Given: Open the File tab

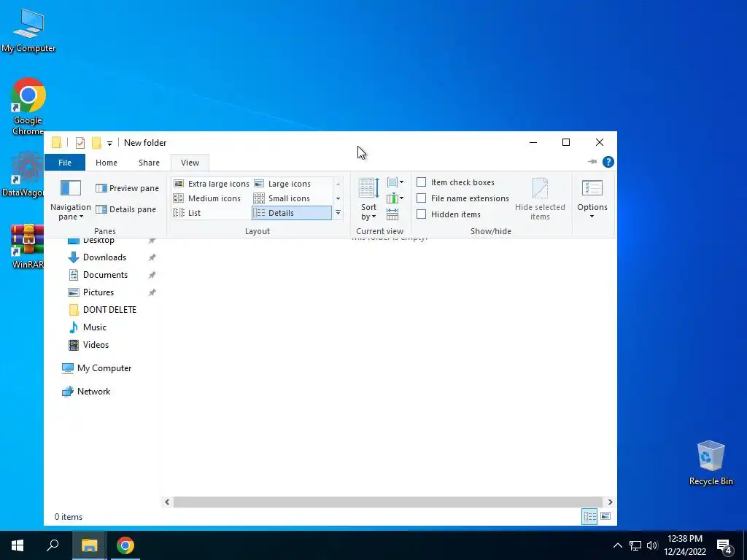Looking at the screenshot, I should pos(65,163).
